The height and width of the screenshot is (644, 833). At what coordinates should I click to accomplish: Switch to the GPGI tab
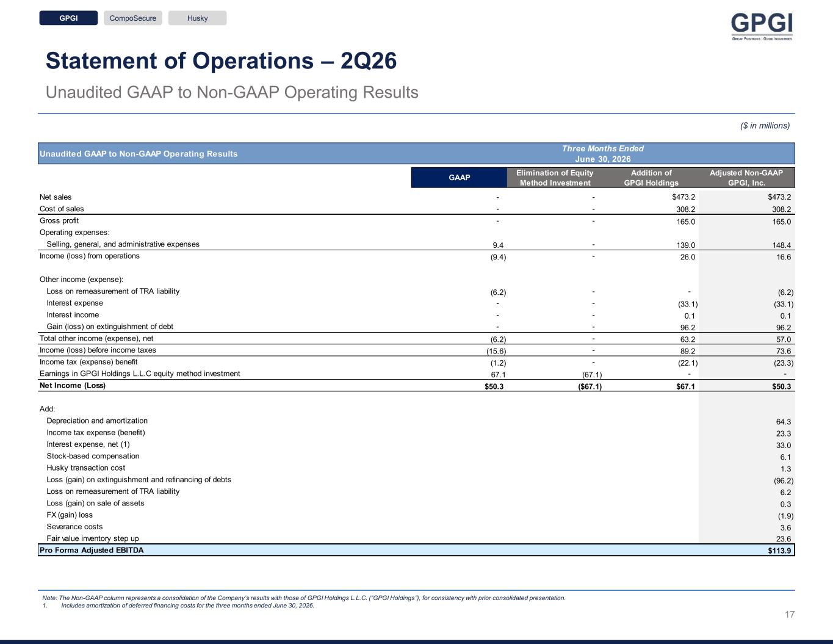pyautogui.click(x=68, y=18)
